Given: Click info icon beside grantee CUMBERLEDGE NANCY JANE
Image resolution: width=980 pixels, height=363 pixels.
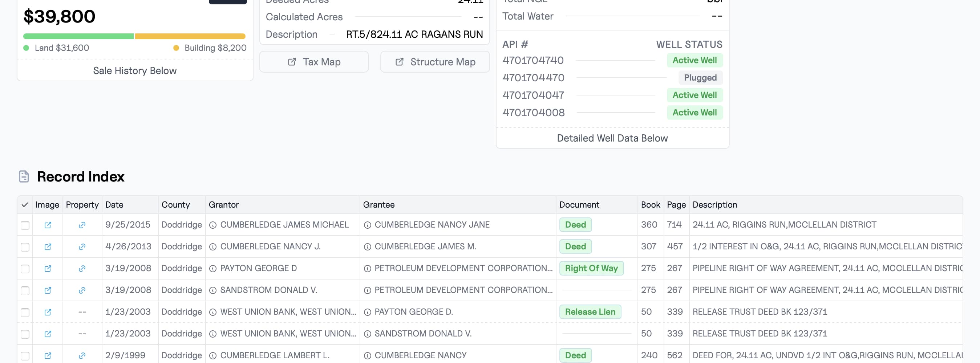Looking at the screenshot, I should 368,225.
